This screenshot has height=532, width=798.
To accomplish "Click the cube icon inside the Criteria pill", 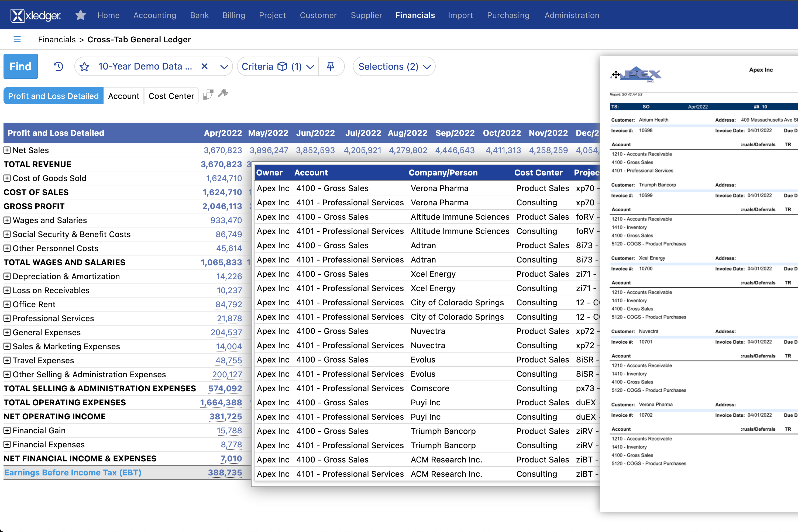I will point(283,66).
